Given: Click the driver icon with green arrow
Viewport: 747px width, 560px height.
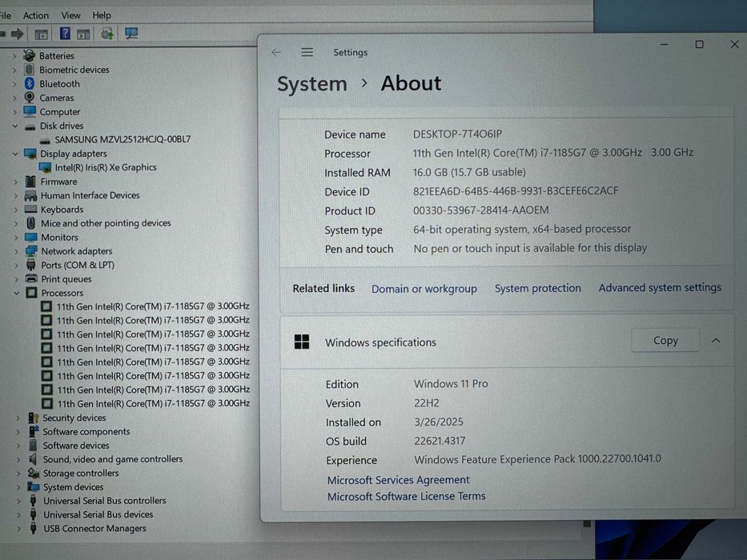Looking at the screenshot, I should 107,34.
